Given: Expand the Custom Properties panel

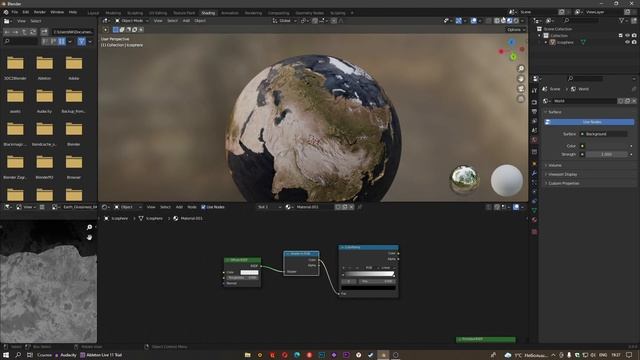Looking at the screenshot, I should (563, 183).
